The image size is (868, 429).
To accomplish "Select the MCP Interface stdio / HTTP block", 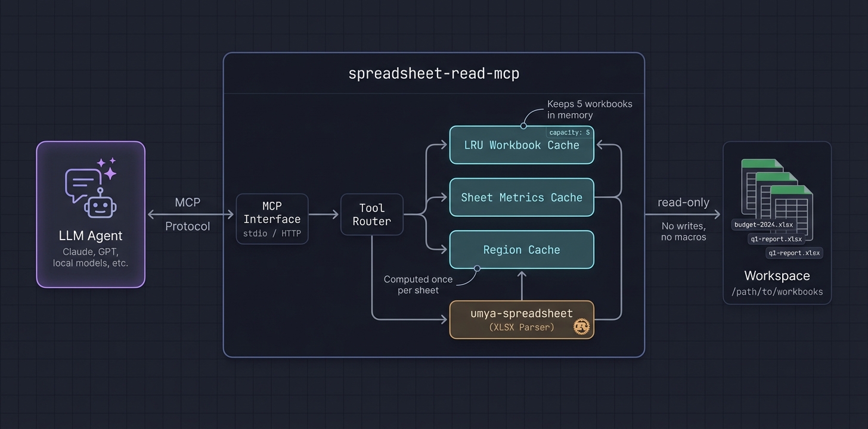I will point(272,219).
